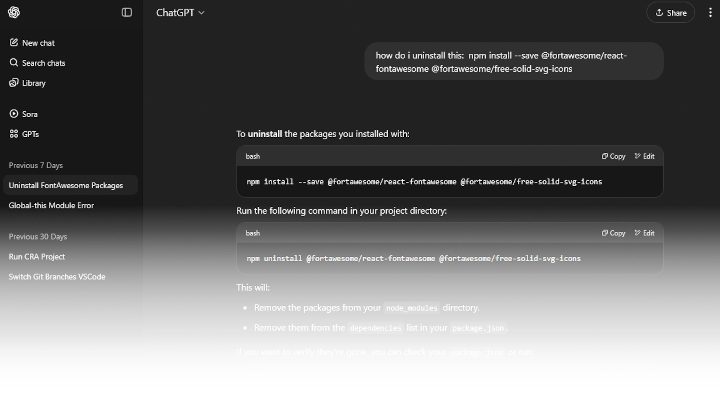
Task: Copy the npm install code block
Action: point(613,156)
